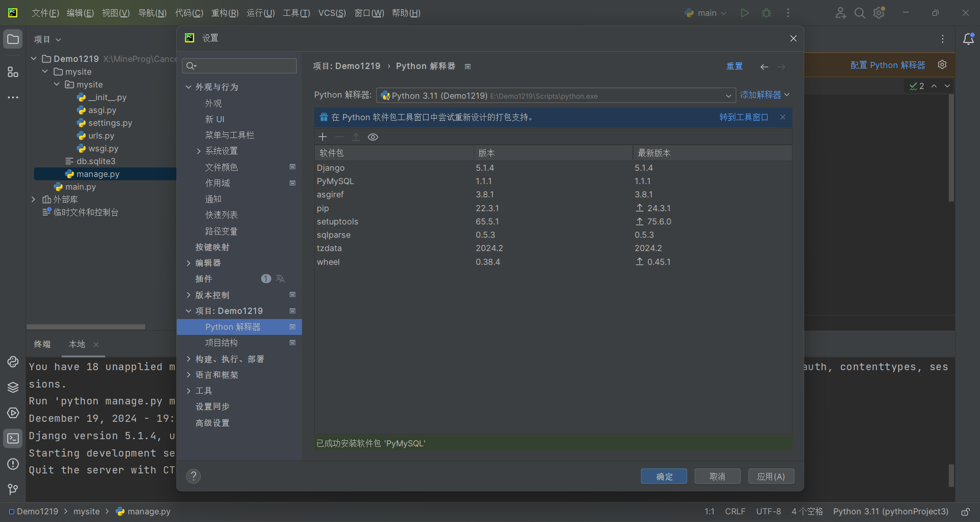The height and width of the screenshot is (522, 980).
Task: Toggle show early releases eye icon
Action: (373, 137)
